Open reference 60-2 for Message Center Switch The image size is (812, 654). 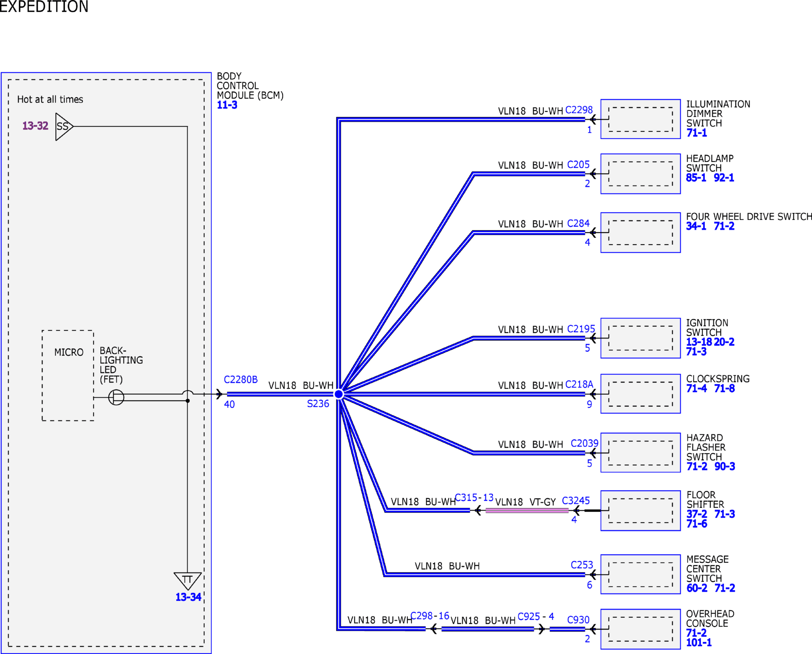[697, 588]
